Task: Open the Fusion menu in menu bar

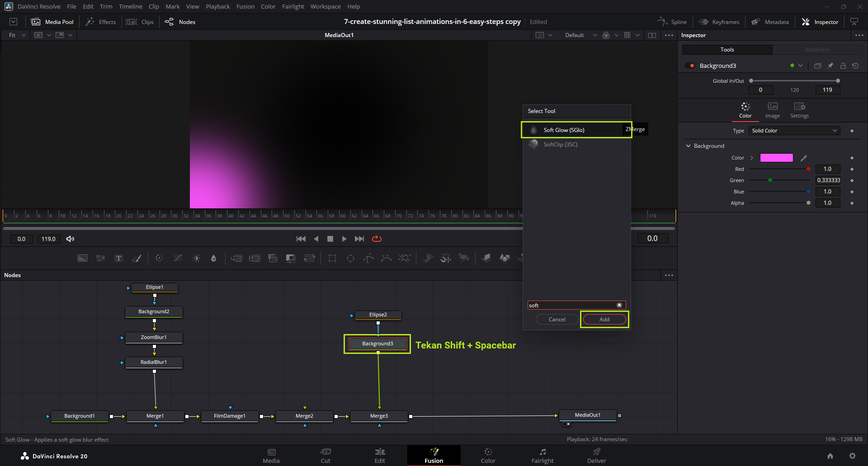Action: 245,6
